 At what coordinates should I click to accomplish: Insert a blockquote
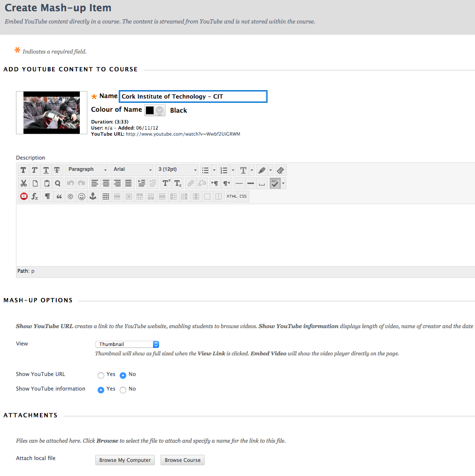[x=59, y=196]
